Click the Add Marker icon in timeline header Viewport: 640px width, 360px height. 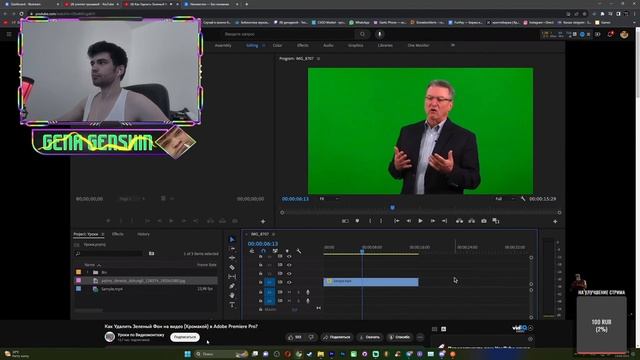tap(287, 251)
